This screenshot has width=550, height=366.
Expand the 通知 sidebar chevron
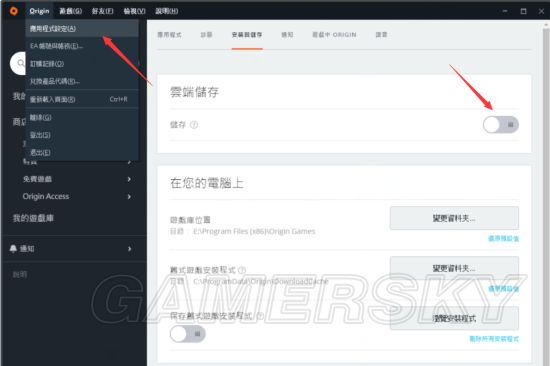coord(129,248)
